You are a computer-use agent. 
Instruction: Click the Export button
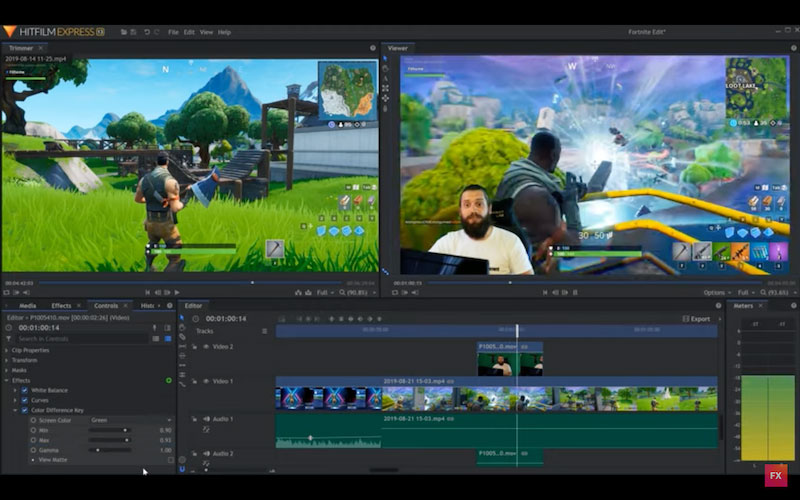click(696, 319)
